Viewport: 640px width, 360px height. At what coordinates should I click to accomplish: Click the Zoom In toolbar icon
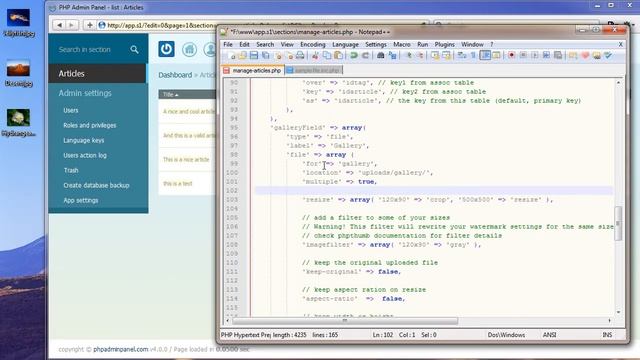coord(408,56)
